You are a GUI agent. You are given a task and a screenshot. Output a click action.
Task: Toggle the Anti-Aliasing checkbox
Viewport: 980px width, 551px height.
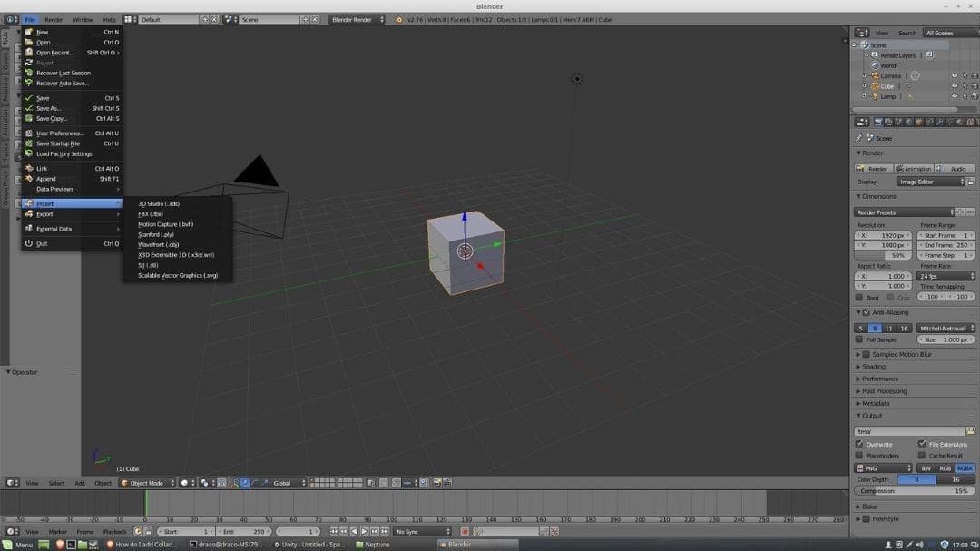click(x=867, y=312)
